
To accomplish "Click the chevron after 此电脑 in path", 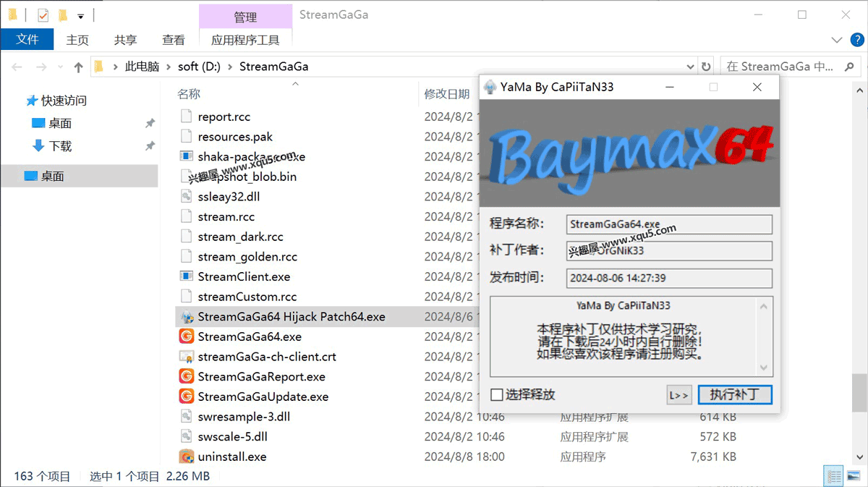I will [169, 67].
